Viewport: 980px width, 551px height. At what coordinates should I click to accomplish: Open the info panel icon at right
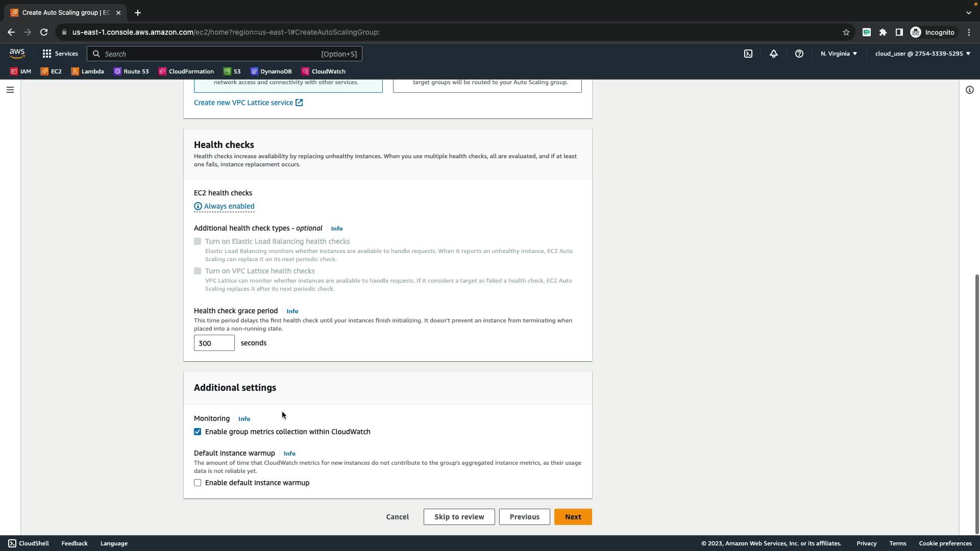click(969, 90)
